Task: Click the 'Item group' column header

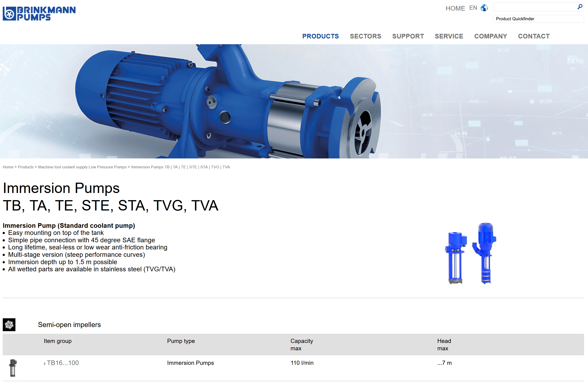Action: click(x=58, y=341)
